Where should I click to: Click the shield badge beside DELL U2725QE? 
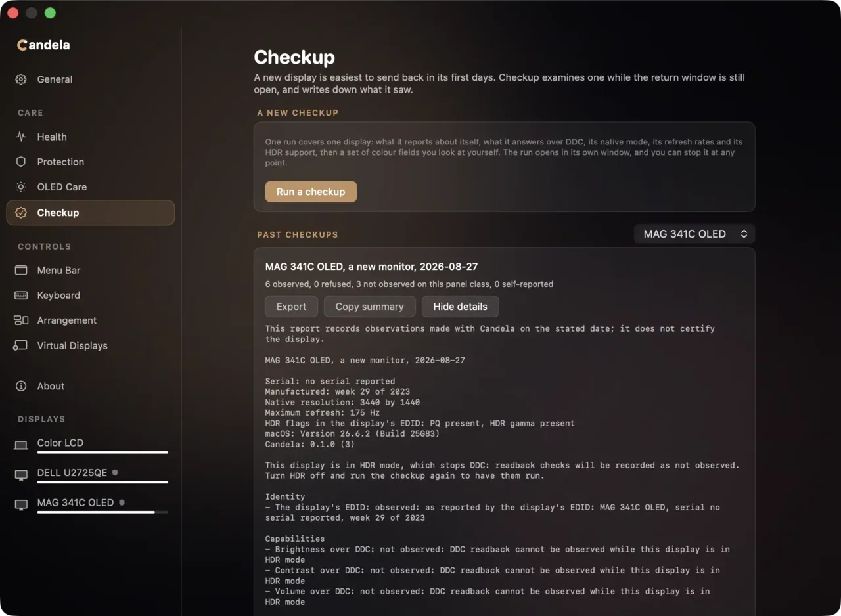(x=115, y=472)
